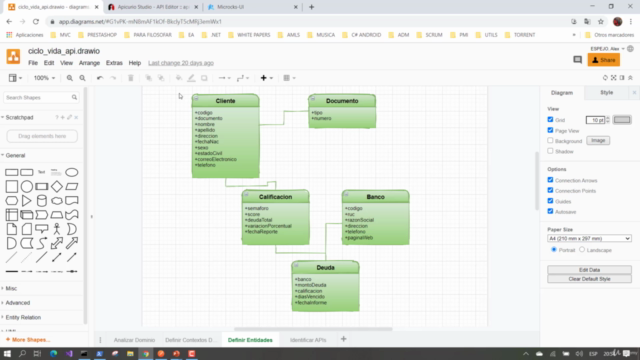Viewport: 640px width, 360px height.
Task: Click Clear Default Style button
Action: coord(589,279)
